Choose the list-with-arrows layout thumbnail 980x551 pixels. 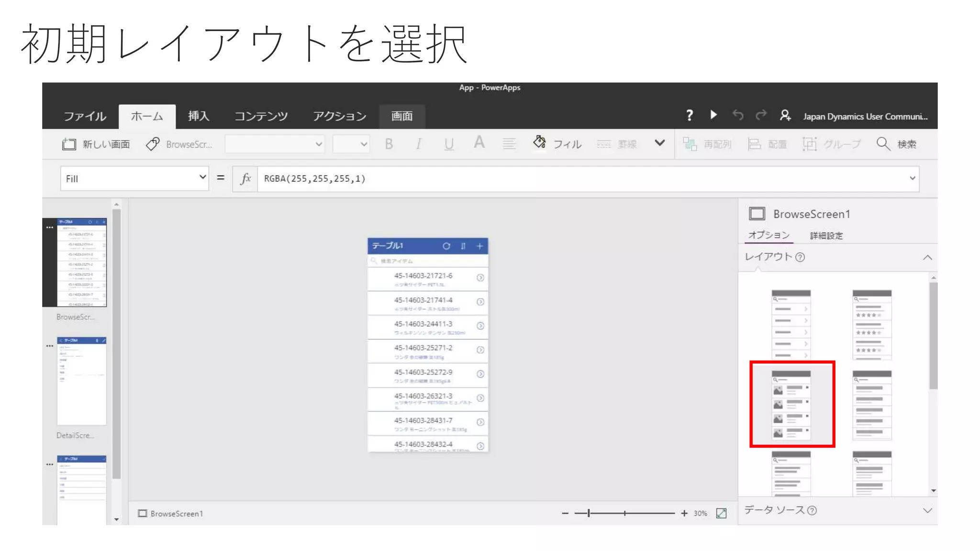coord(791,324)
